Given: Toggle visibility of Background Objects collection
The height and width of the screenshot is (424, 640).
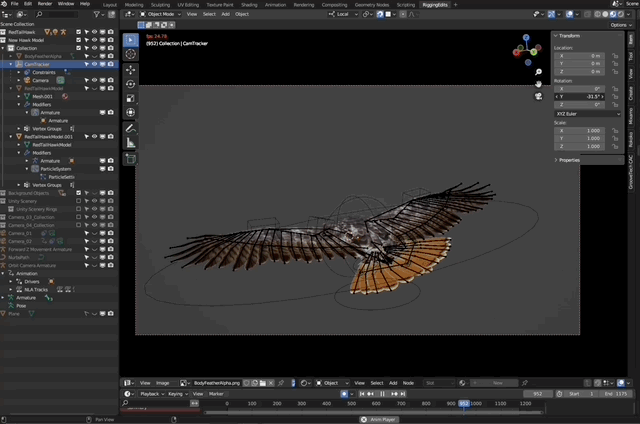Looking at the screenshot, I should coord(94,192).
